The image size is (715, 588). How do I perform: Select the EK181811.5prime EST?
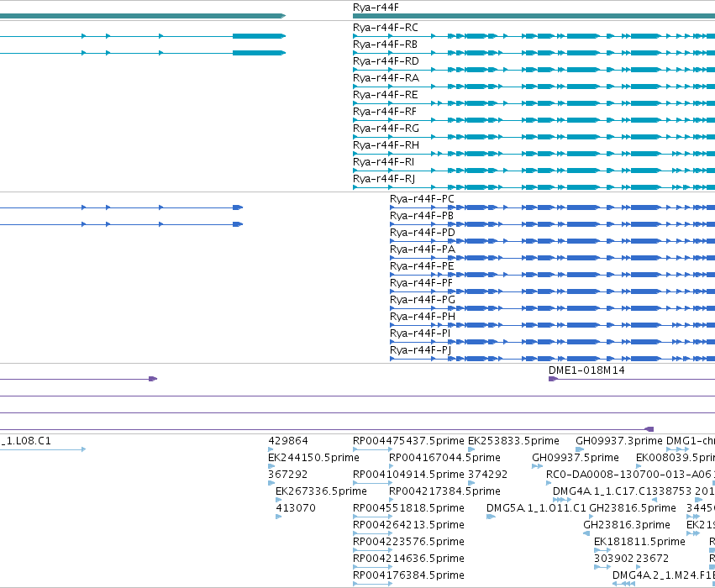click(639, 543)
